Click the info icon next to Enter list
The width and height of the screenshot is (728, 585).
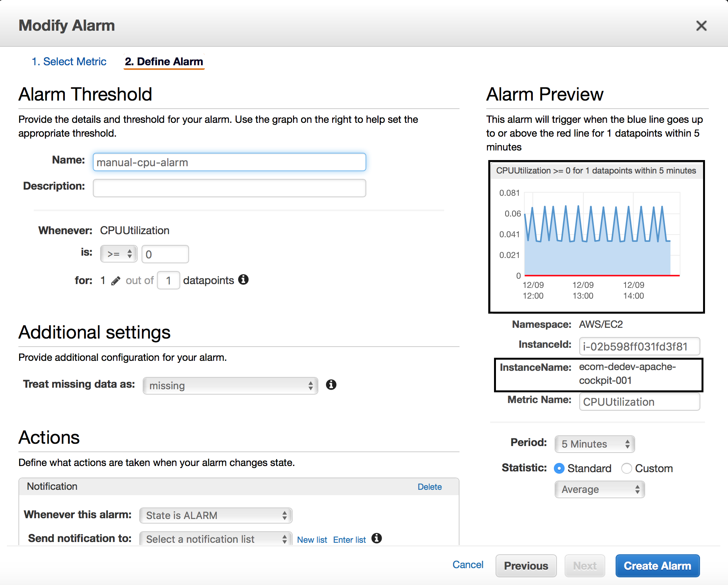click(377, 538)
